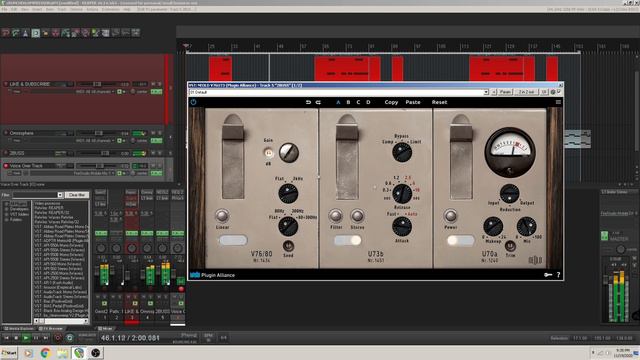This screenshot has width=640, height=360.
Task: Click the 80Hz / 300Hz low cut knob
Action: point(288,226)
